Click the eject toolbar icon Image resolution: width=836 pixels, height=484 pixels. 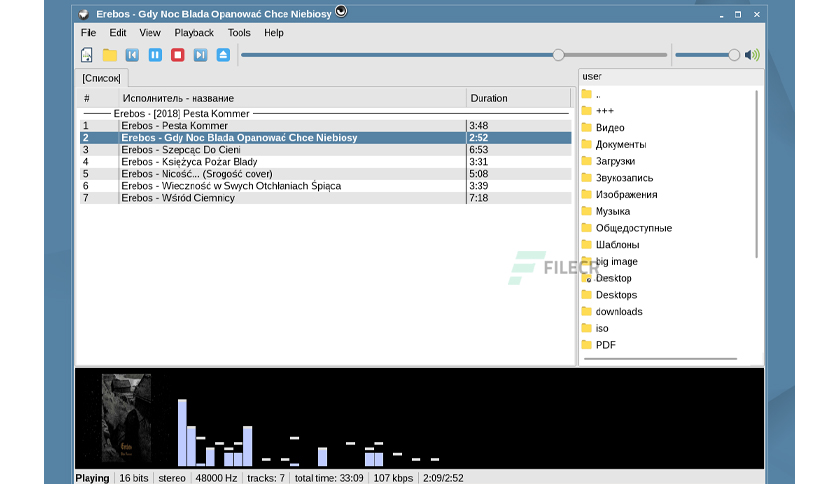click(x=223, y=55)
